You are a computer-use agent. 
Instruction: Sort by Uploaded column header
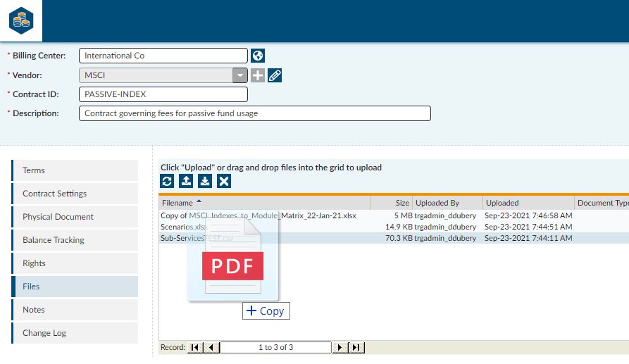tap(528, 203)
